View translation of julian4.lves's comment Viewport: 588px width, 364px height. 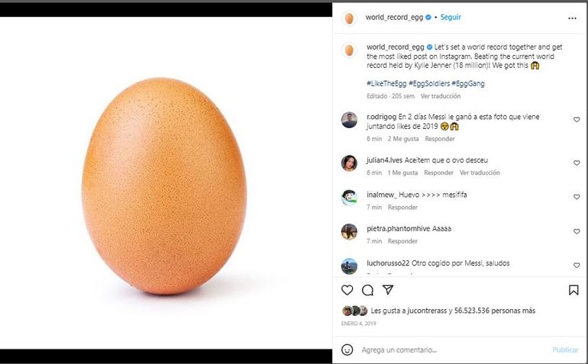(480, 173)
